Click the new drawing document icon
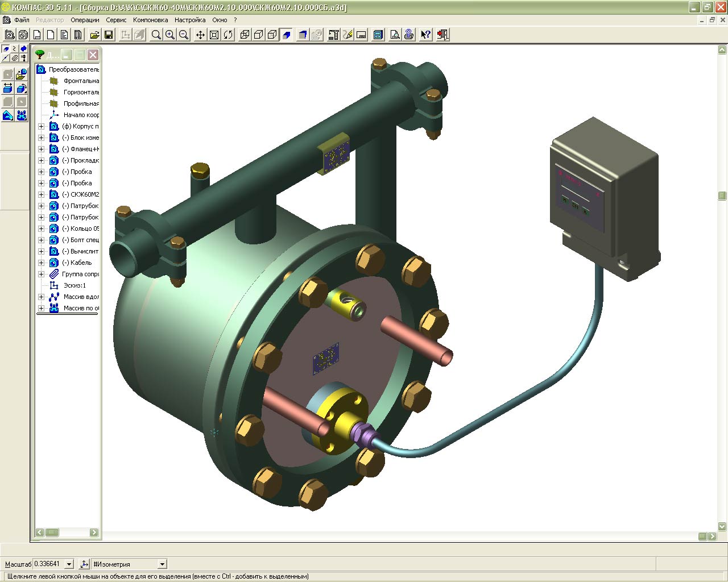This screenshot has height=582, width=728. point(37,35)
